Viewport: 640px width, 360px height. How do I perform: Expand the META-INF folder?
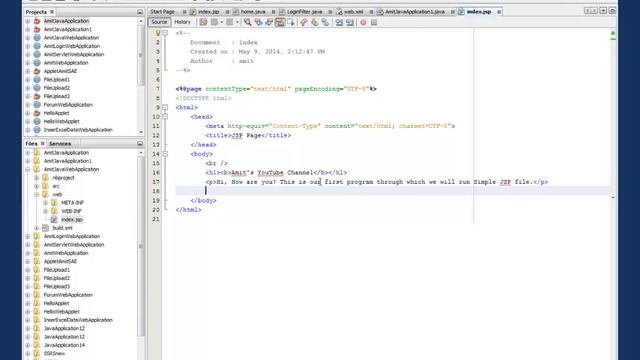coord(45,202)
